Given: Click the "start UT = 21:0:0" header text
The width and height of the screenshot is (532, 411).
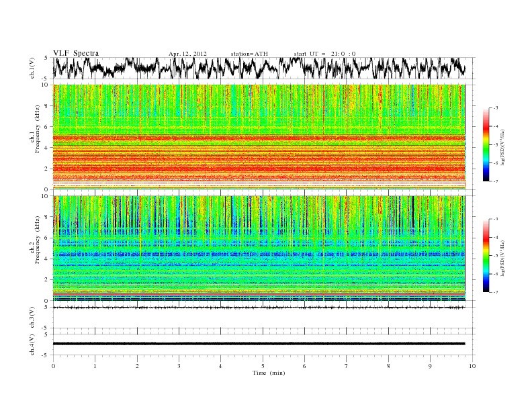Looking at the screenshot, I should [x=324, y=54].
